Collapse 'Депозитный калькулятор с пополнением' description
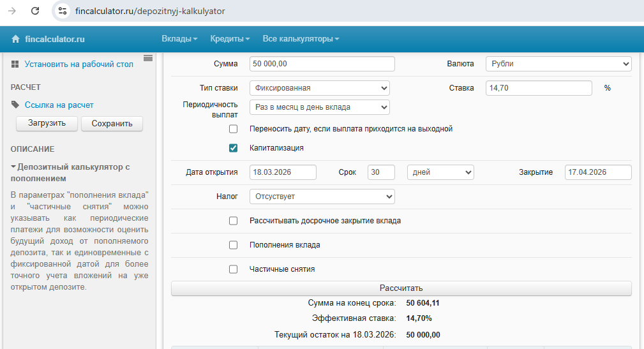The height and width of the screenshot is (349, 644). coord(13,167)
